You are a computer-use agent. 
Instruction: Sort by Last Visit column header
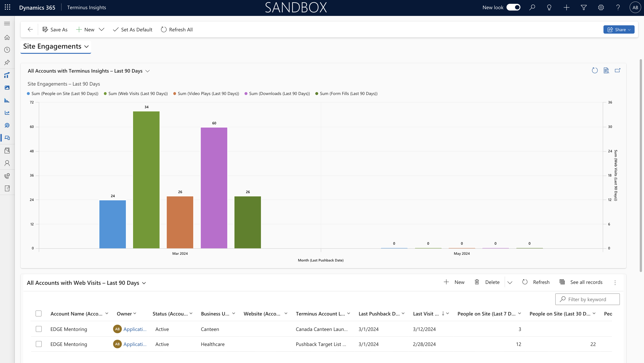point(431,314)
